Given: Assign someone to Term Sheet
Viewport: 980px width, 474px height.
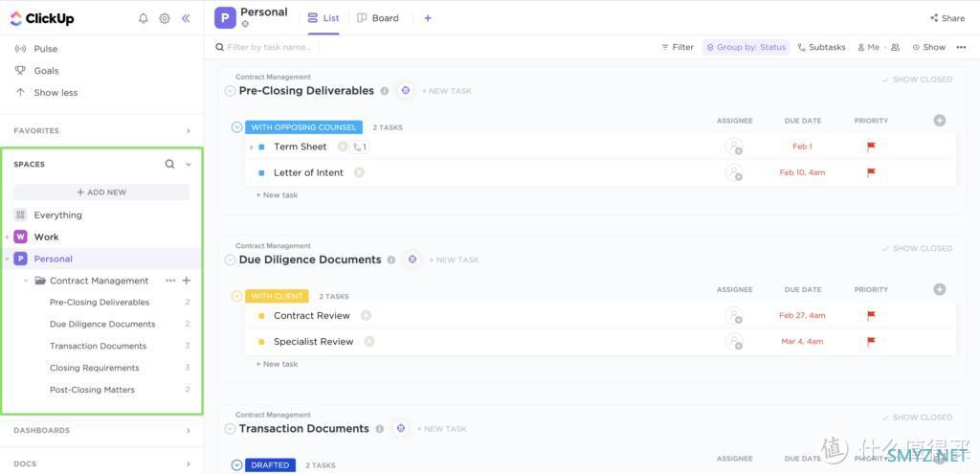Looking at the screenshot, I should click(x=734, y=147).
